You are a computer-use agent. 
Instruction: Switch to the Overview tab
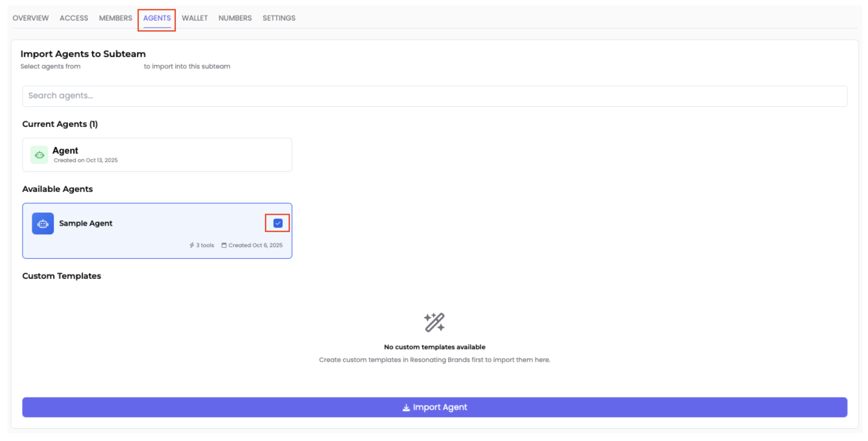click(30, 18)
